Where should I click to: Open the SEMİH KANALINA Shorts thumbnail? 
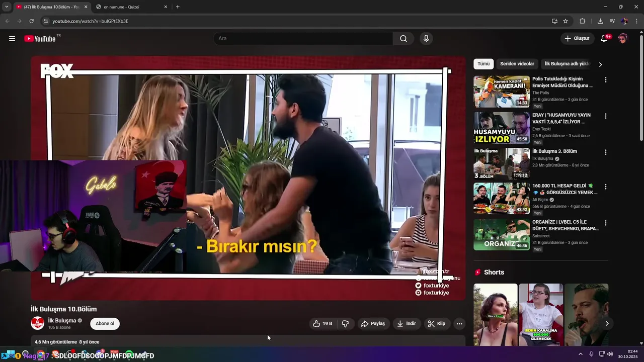541,315
